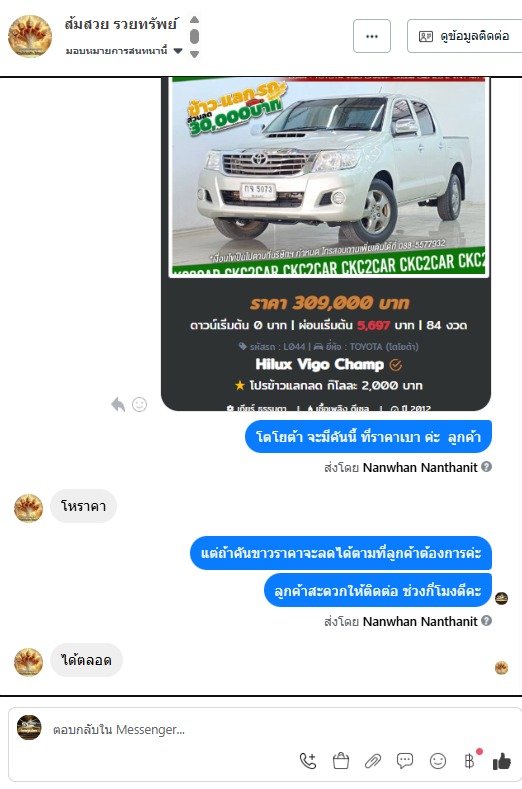Attach a file with the paperclip icon
The image size is (522, 789).
(372, 761)
